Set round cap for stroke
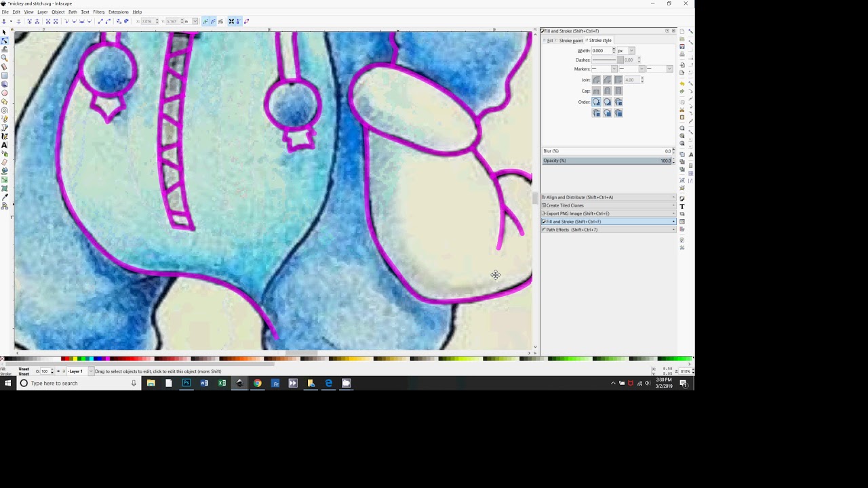This screenshot has height=488, width=868. coord(608,91)
